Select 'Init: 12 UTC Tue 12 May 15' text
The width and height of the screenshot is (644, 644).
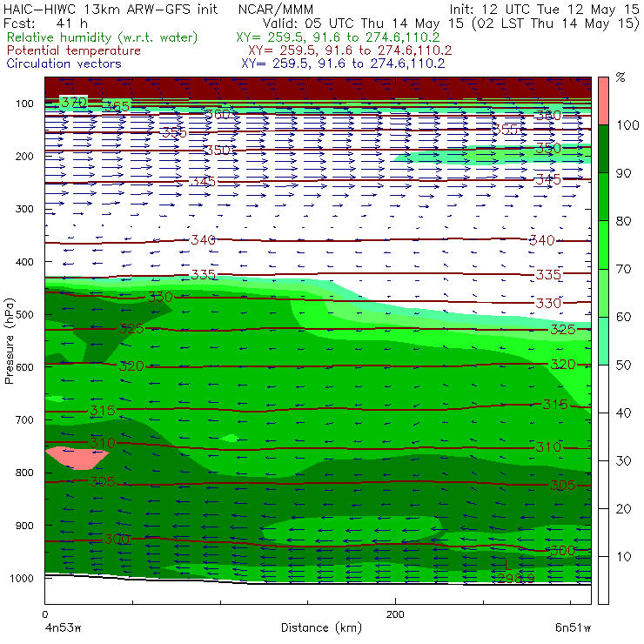544,9
